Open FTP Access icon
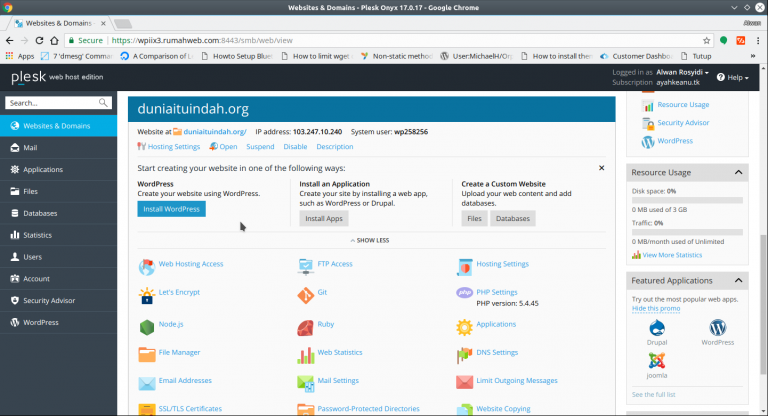 tap(306, 267)
